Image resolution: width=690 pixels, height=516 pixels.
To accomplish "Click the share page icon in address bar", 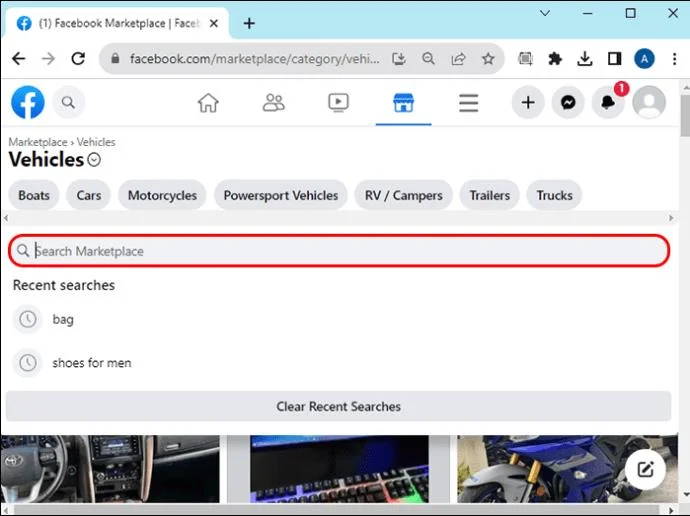I will (458, 59).
